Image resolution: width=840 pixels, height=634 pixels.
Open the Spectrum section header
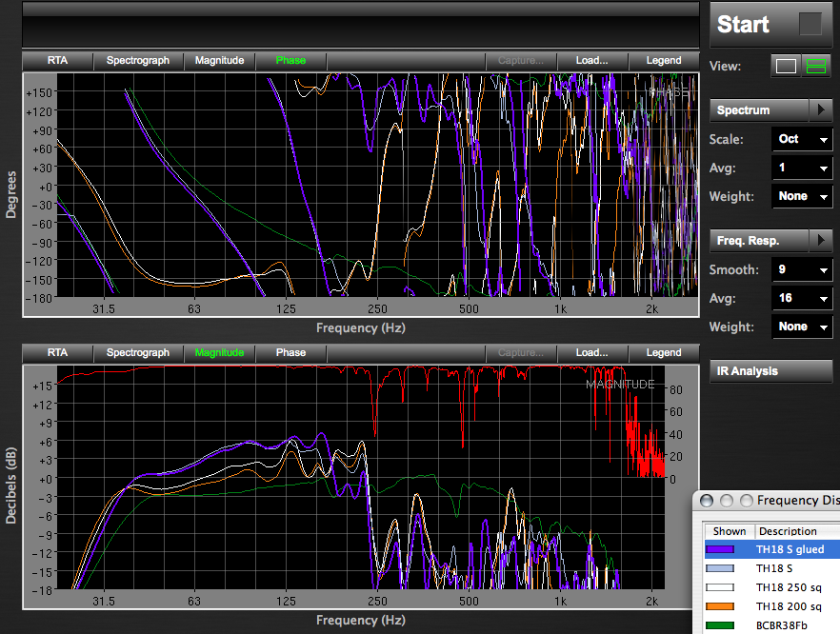[x=759, y=110]
